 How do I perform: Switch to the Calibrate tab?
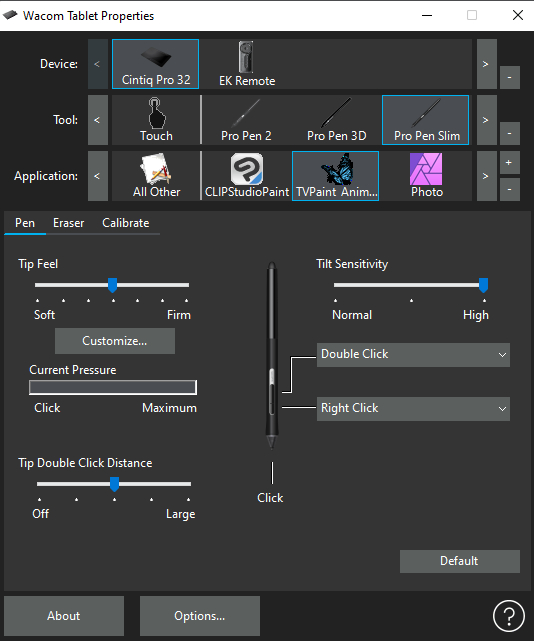click(x=126, y=223)
